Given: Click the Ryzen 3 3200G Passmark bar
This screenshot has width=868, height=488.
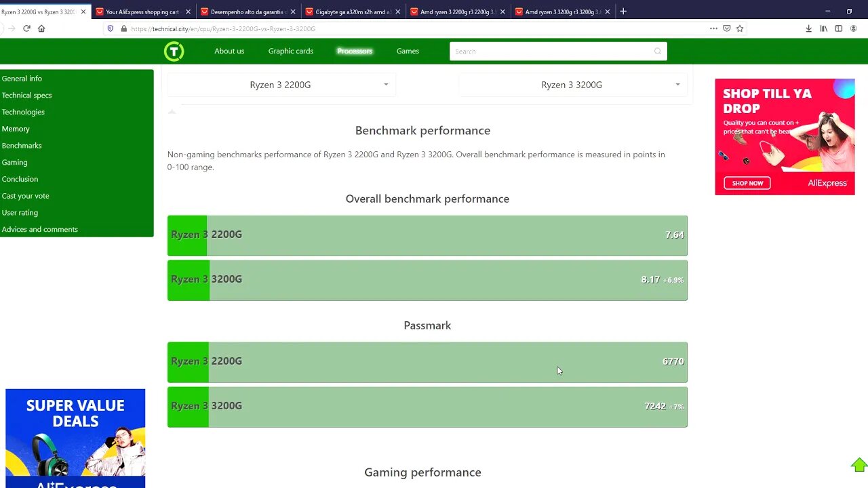Looking at the screenshot, I should tap(427, 407).
